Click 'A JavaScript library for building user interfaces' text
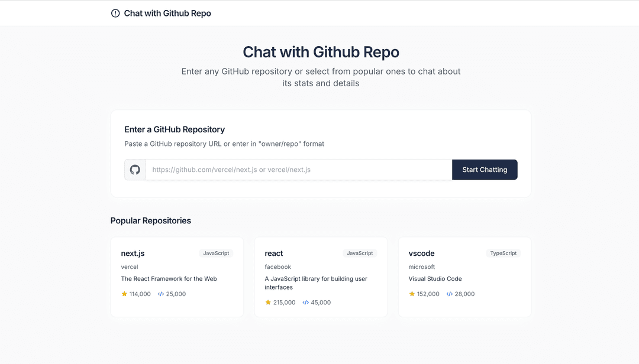This screenshot has height=364, width=639. 316,283
